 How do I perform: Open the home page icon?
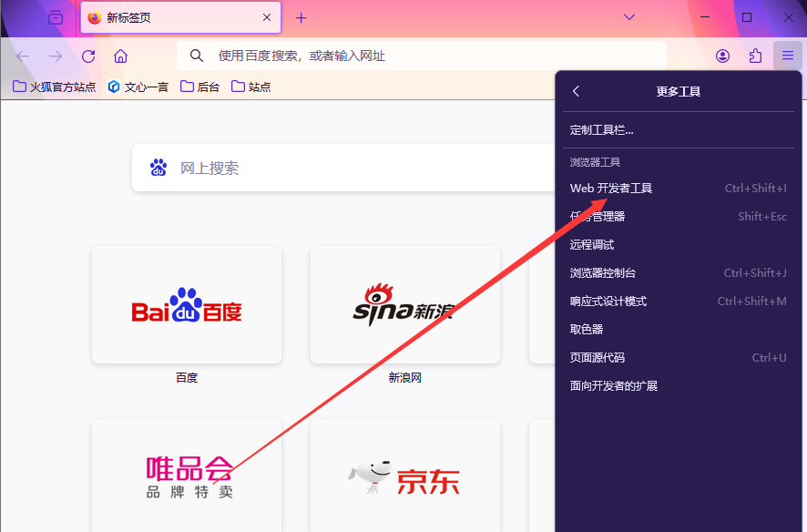(x=120, y=56)
